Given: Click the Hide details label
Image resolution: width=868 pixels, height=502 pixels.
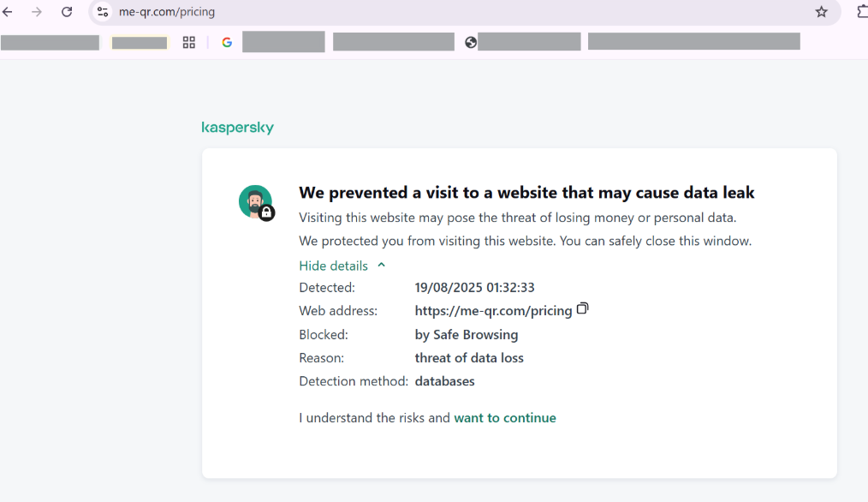Looking at the screenshot, I should [332, 266].
